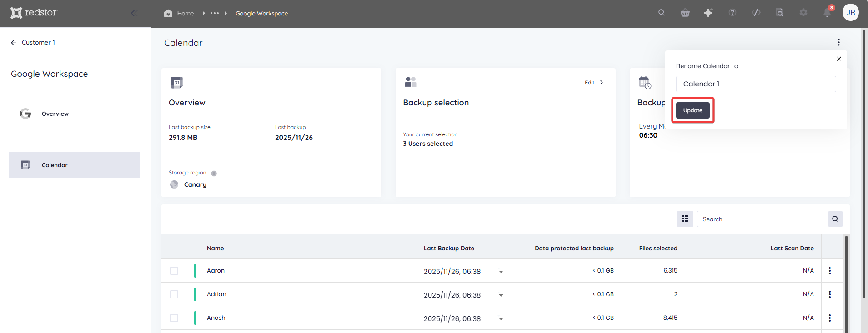Image resolution: width=868 pixels, height=333 pixels.
Task: Open the sparkle icon in top bar
Action: point(708,13)
